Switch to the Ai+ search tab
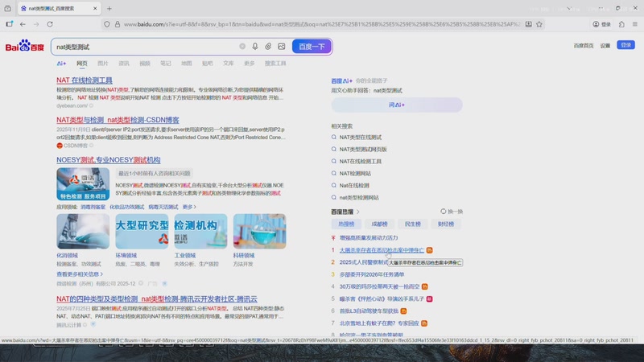644x362 pixels. 61,64
